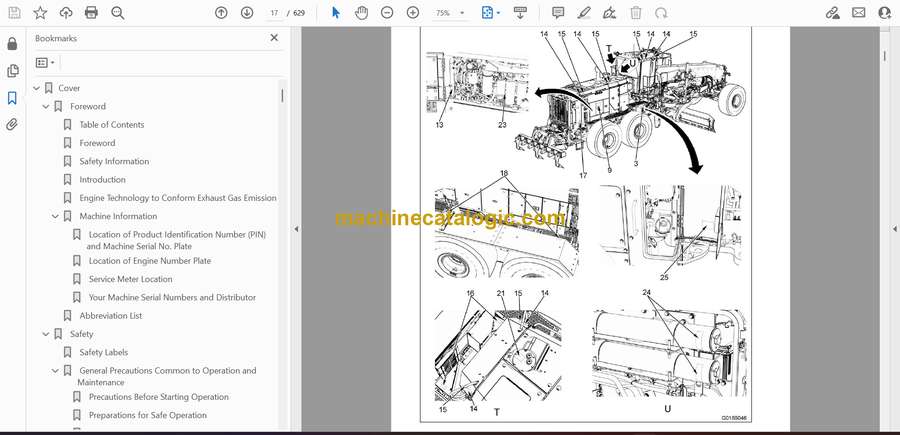Open the bookmarks options menu
The height and width of the screenshot is (435, 900).
[x=45, y=63]
